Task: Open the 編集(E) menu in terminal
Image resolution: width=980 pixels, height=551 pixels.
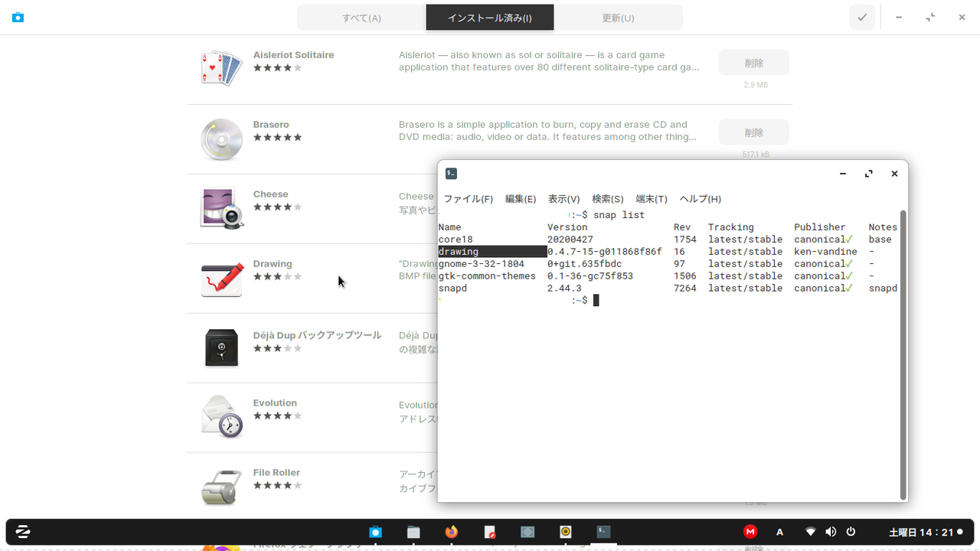Action: click(x=521, y=199)
